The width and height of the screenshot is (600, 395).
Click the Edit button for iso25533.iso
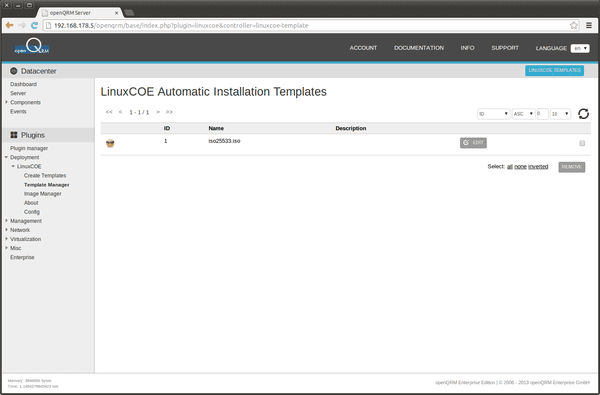point(473,143)
